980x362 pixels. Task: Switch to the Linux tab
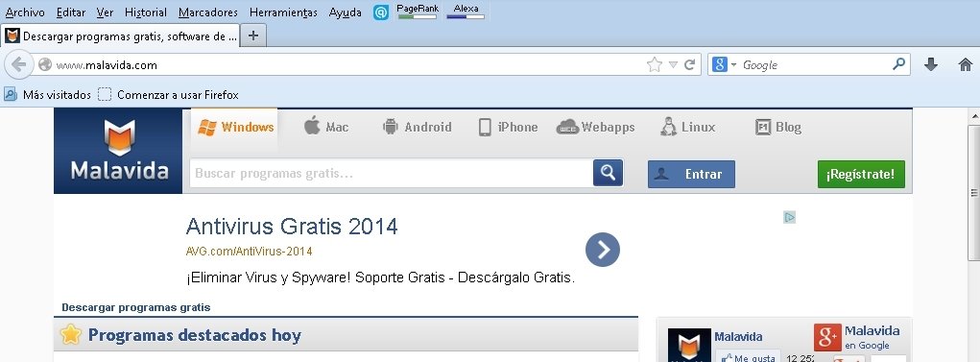click(x=687, y=127)
